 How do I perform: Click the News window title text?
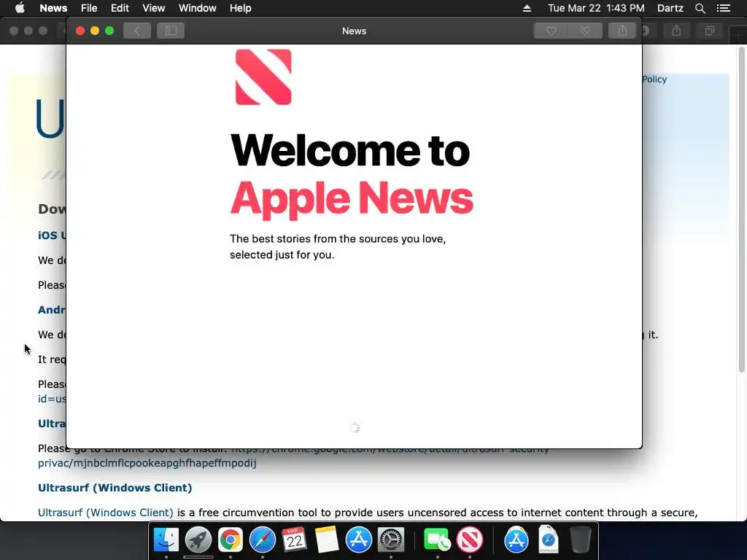pos(354,31)
